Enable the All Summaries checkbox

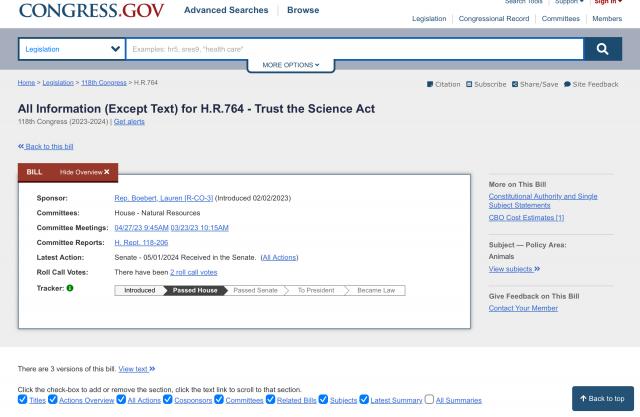[x=429, y=400]
